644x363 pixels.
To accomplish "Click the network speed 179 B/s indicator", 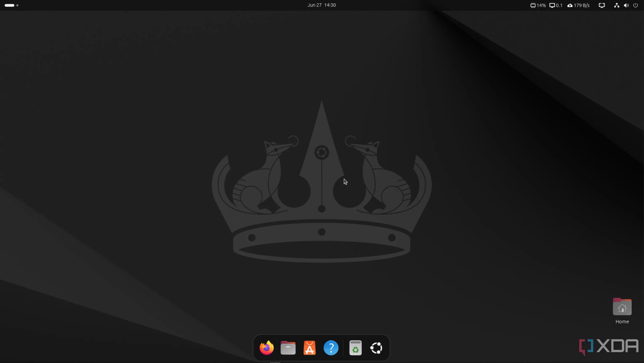I will pyautogui.click(x=578, y=5).
